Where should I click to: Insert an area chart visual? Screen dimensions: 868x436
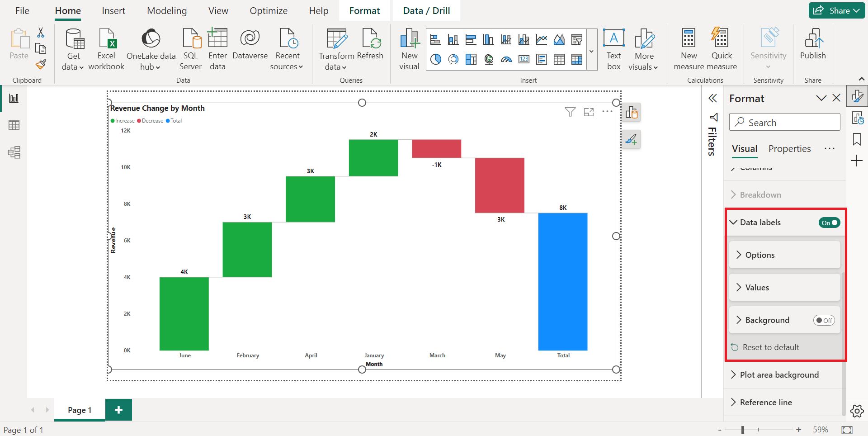pos(559,40)
